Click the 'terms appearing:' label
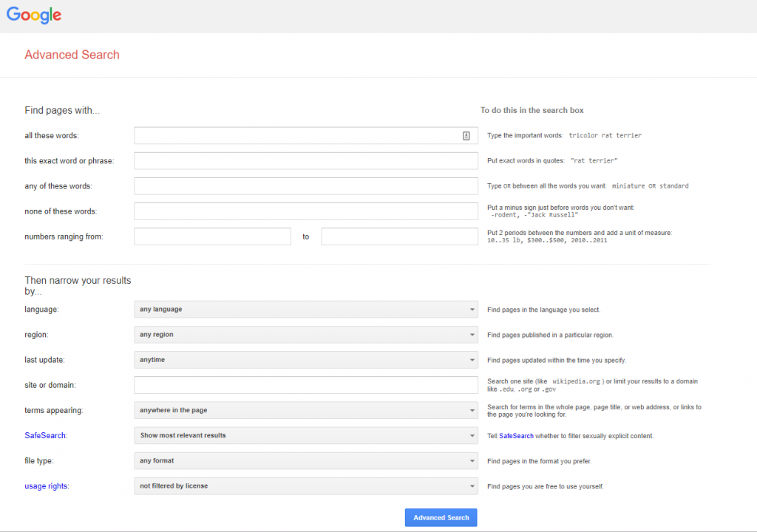The height and width of the screenshot is (532, 757). click(53, 410)
